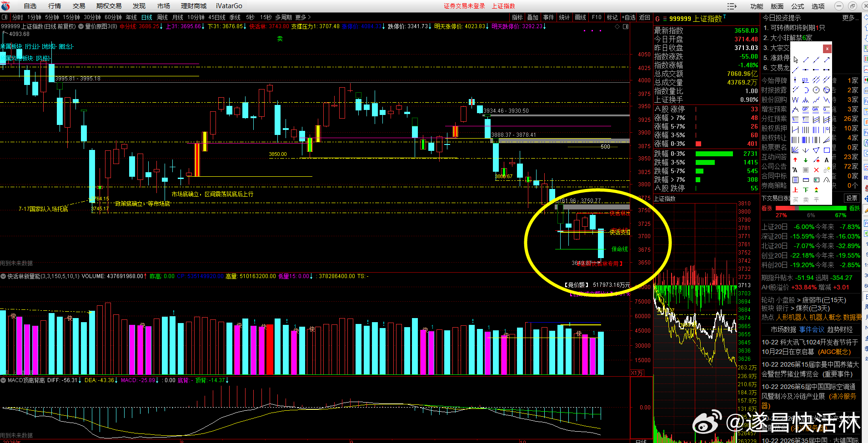The height and width of the screenshot is (443, 868).
Task: Choose the W wave pattern tool
Action: coord(795,100)
